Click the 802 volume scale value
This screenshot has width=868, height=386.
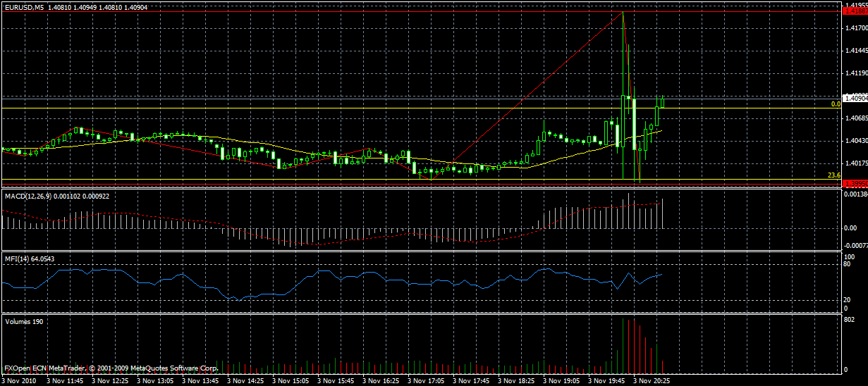[850, 319]
